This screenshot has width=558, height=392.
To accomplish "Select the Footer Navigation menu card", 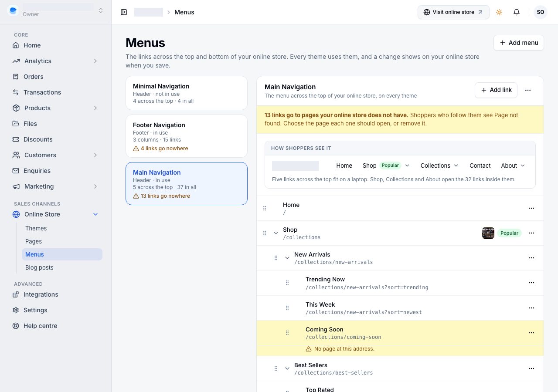I will [x=187, y=136].
